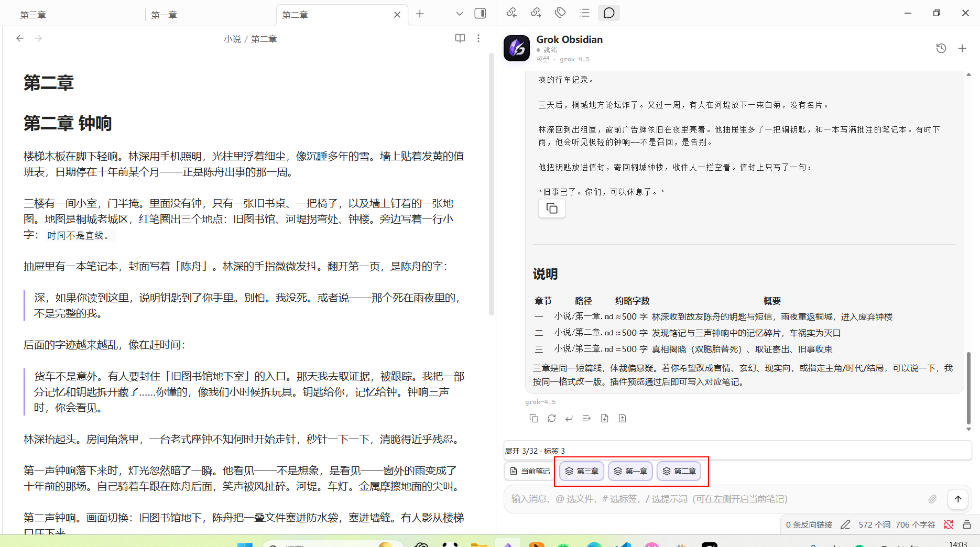Toggle the 第一章 context chip
This screenshot has width=980, height=547.
pyautogui.click(x=630, y=471)
